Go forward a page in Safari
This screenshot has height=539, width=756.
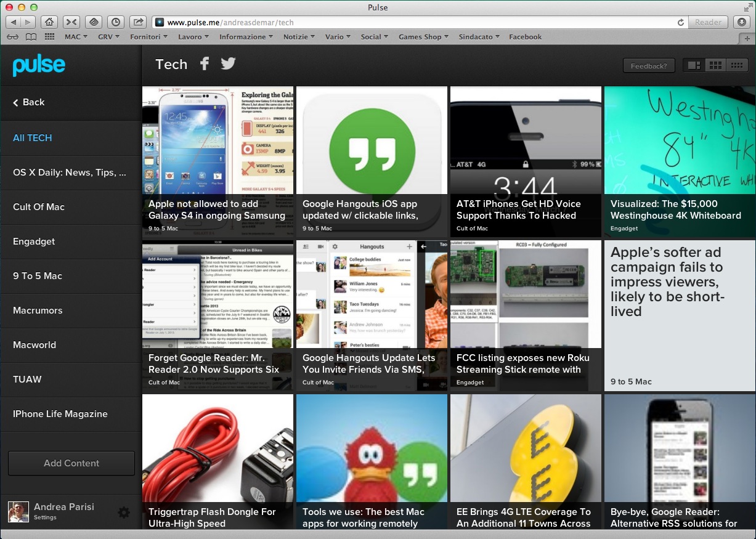coord(29,22)
